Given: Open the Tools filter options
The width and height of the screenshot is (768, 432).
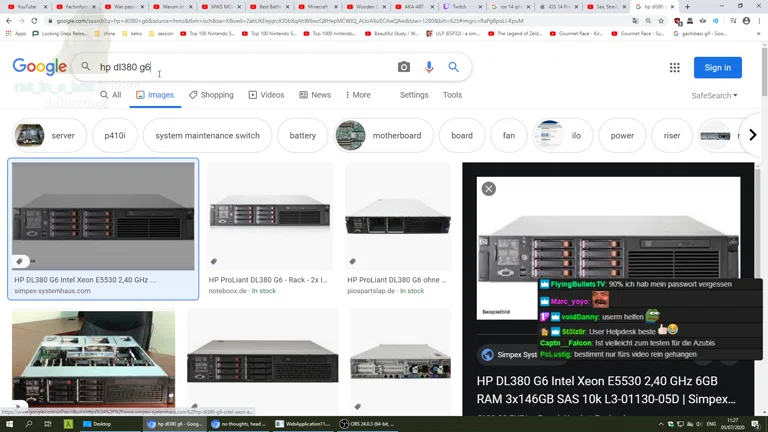Looking at the screenshot, I should pos(452,95).
